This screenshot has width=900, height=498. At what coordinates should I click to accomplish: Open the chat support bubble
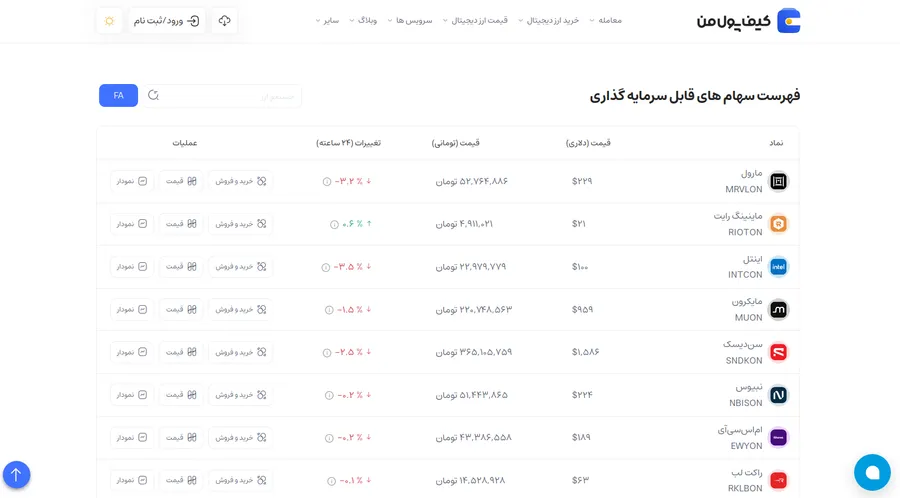[x=872, y=472]
